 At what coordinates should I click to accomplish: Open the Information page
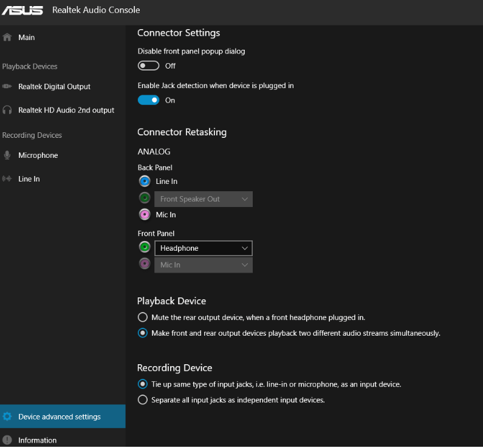pyautogui.click(x=63, y=440)
